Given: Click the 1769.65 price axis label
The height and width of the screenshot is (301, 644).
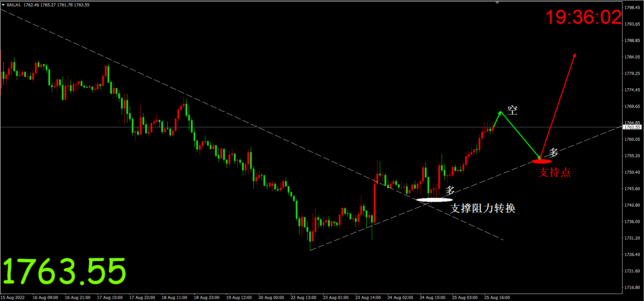Looking at the screenshot, I should click(x=632, y=106).
